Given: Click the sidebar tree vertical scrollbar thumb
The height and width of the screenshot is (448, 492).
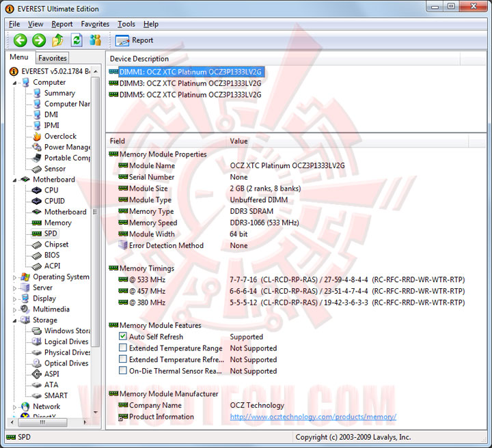Looking at the screenshot, I should [x=96, y=212].
